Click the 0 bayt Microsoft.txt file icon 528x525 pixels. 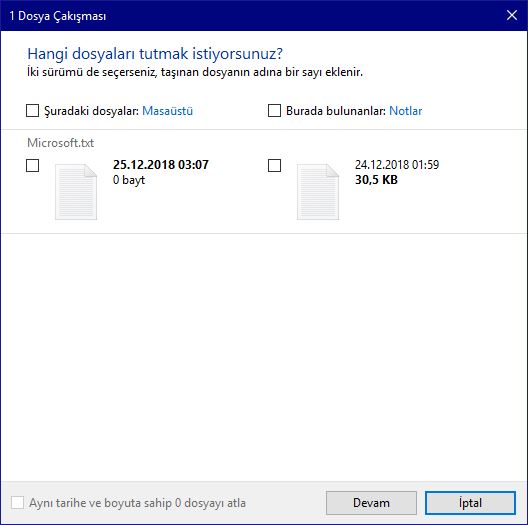coord(76,192)
